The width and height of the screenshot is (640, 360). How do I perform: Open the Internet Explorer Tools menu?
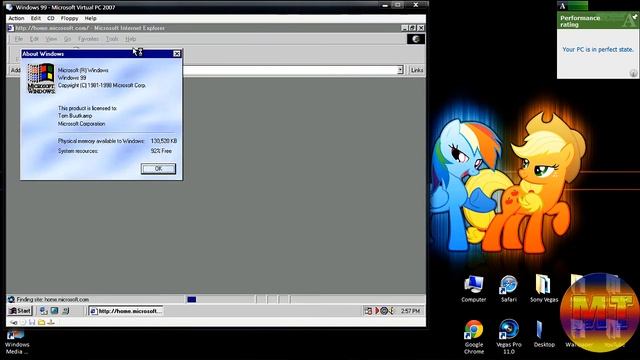[112, 39]
